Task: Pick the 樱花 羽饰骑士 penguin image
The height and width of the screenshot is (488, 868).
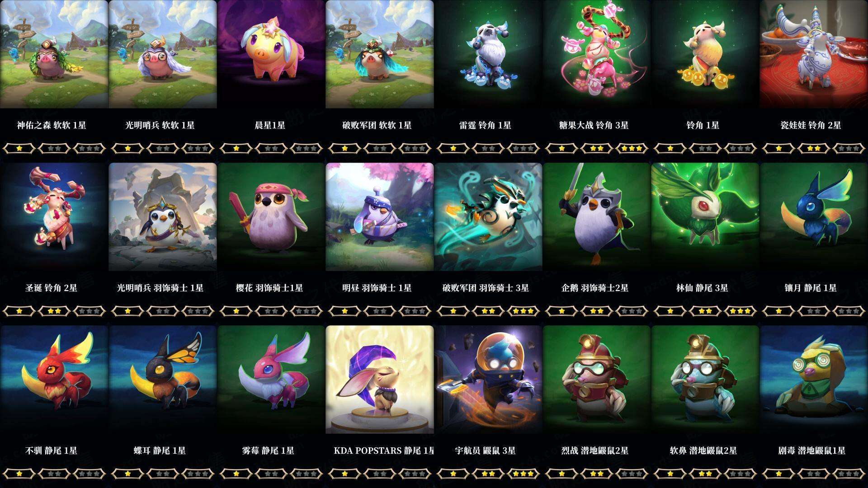Action: point(271,217)
